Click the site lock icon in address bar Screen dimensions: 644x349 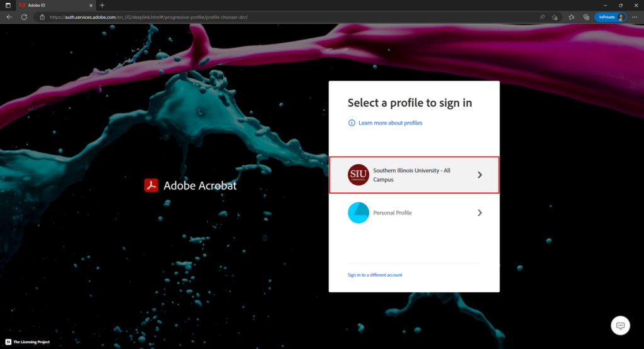coord(42,17)
